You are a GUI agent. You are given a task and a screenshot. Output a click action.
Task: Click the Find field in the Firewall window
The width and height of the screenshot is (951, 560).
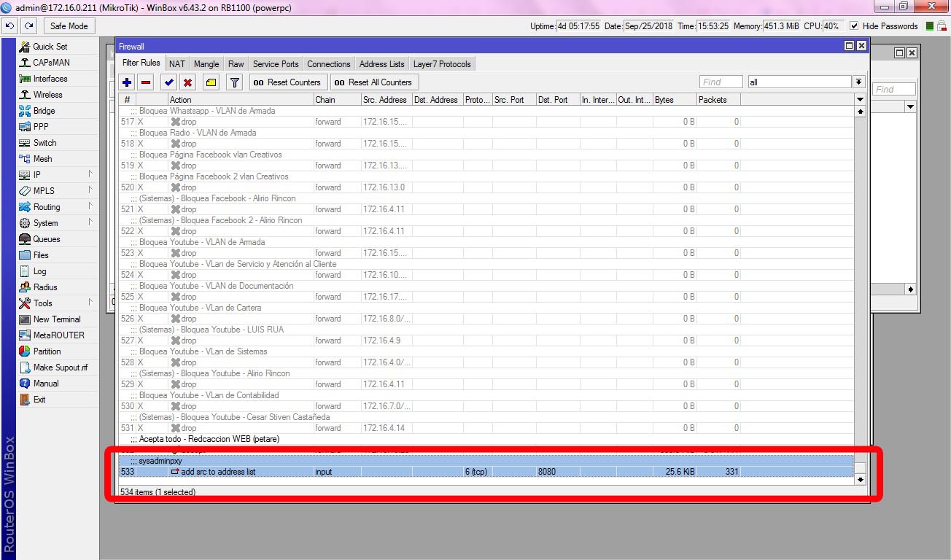point(721,82)
